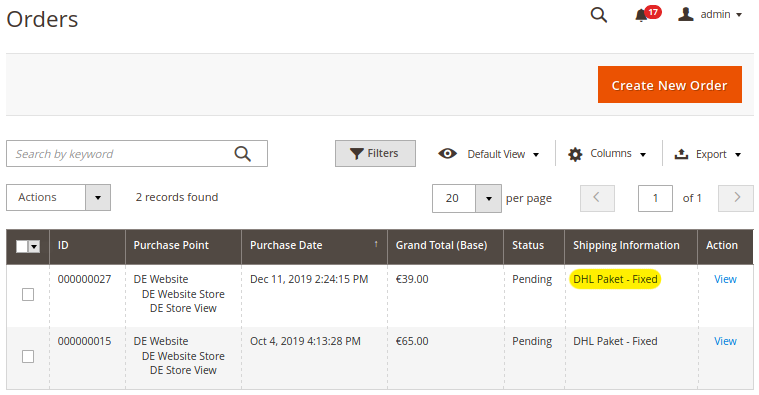The image size is (759, 395).
Task: Open the Actions dropdown
Action: 58,198
